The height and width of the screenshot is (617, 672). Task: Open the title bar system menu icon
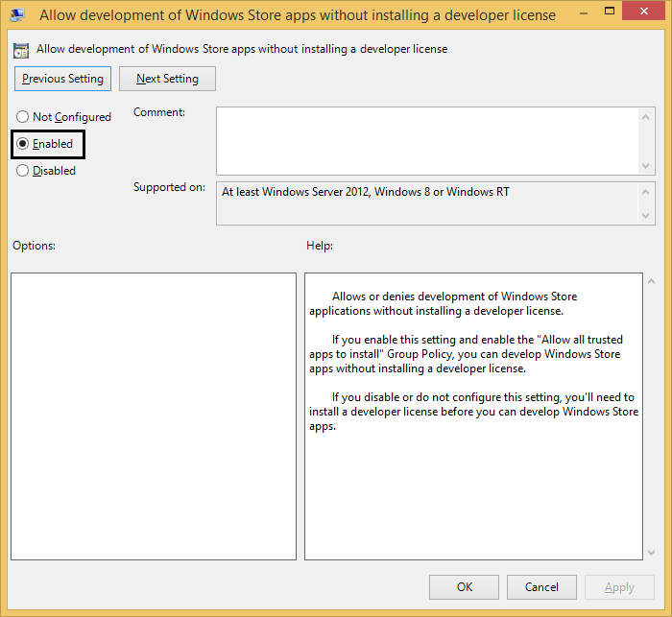click(17, 15)
